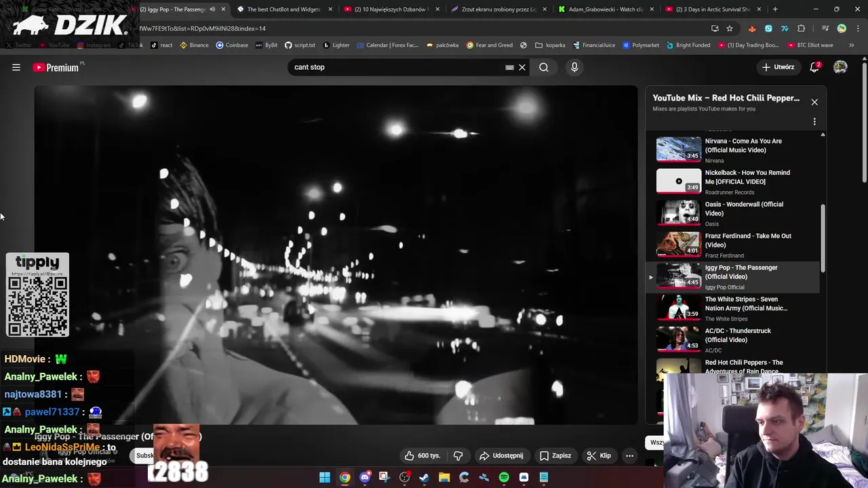
Task: Click Udostępnij share button
Action: pyautogui.click(x=502, y=455)
